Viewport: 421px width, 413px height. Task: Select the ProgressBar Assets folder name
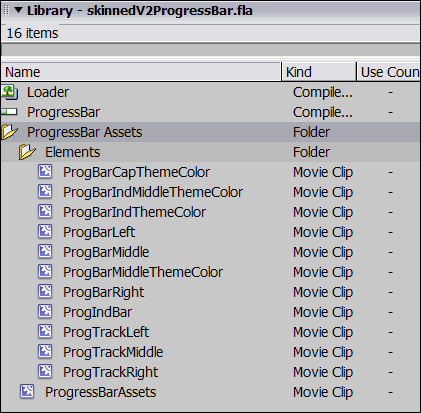pos(85,132)
